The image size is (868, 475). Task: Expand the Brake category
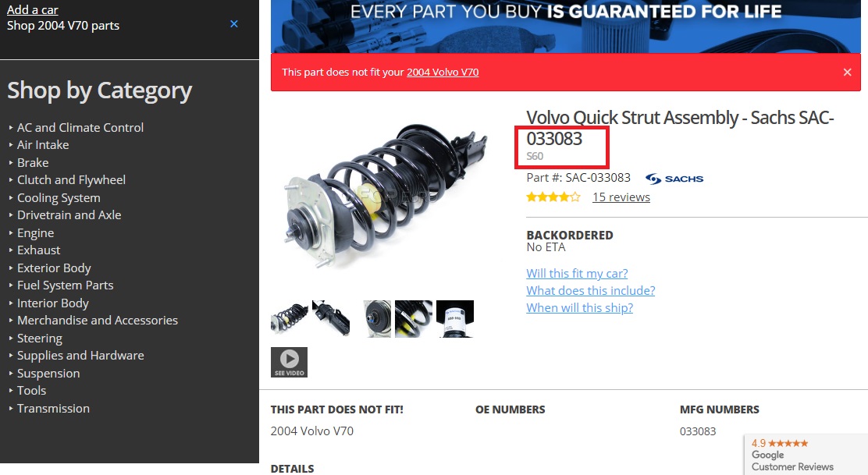pos(33,162)
